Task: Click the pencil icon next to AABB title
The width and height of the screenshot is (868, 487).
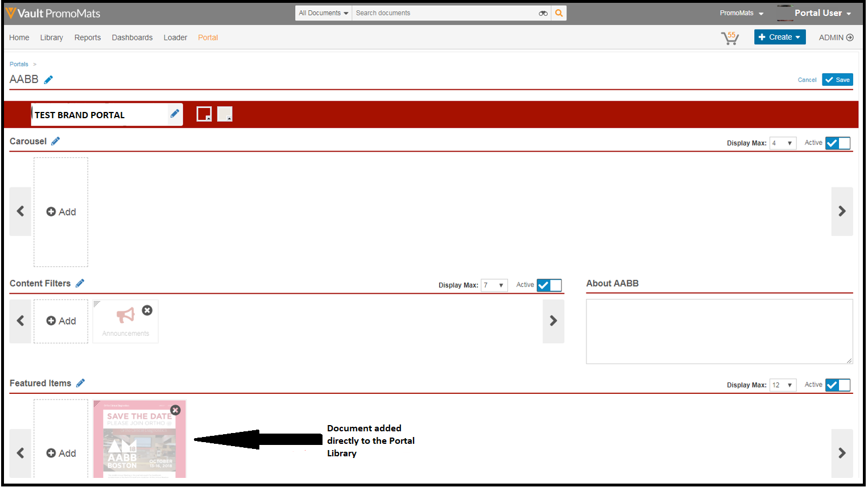Action: click(48, 80)
